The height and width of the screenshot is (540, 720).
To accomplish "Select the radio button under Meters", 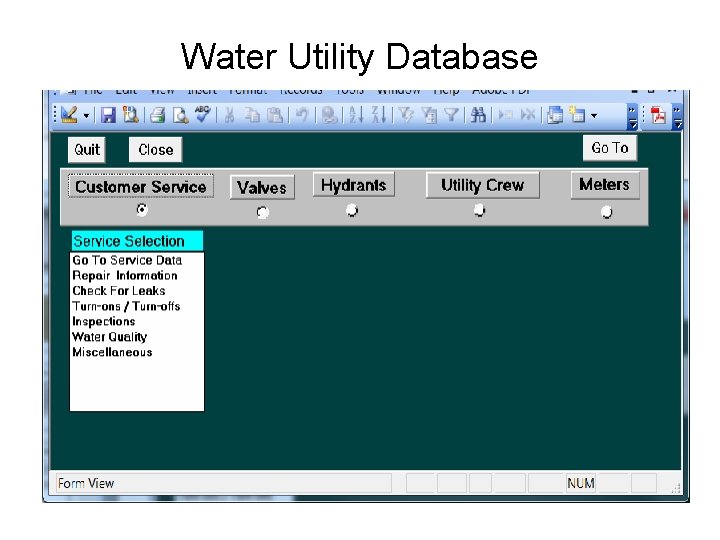I will (607, 212).
